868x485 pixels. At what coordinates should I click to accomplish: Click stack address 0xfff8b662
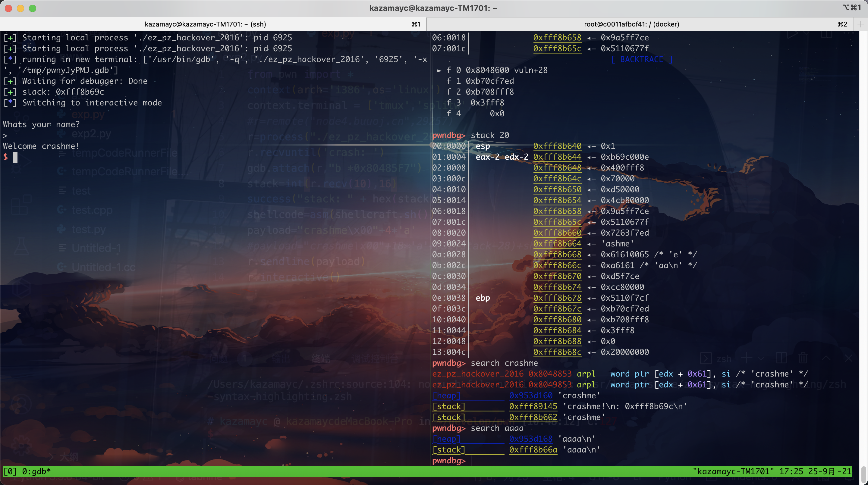(533, 417)
